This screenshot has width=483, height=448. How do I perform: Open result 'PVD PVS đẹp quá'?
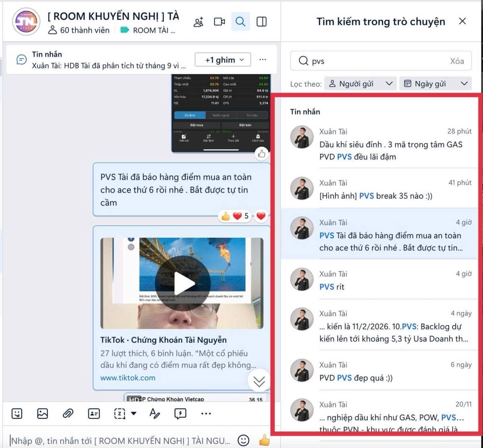(381, 371)
